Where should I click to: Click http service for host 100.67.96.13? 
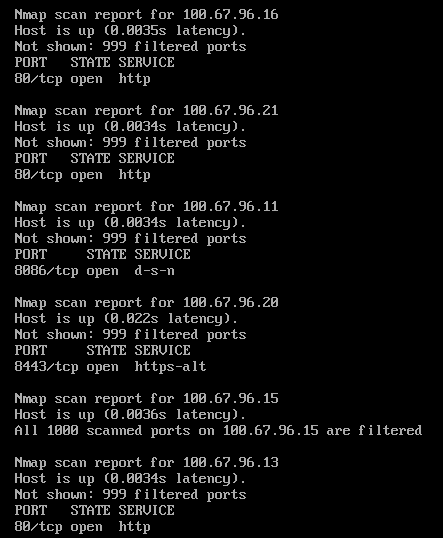tap(134, 527)
